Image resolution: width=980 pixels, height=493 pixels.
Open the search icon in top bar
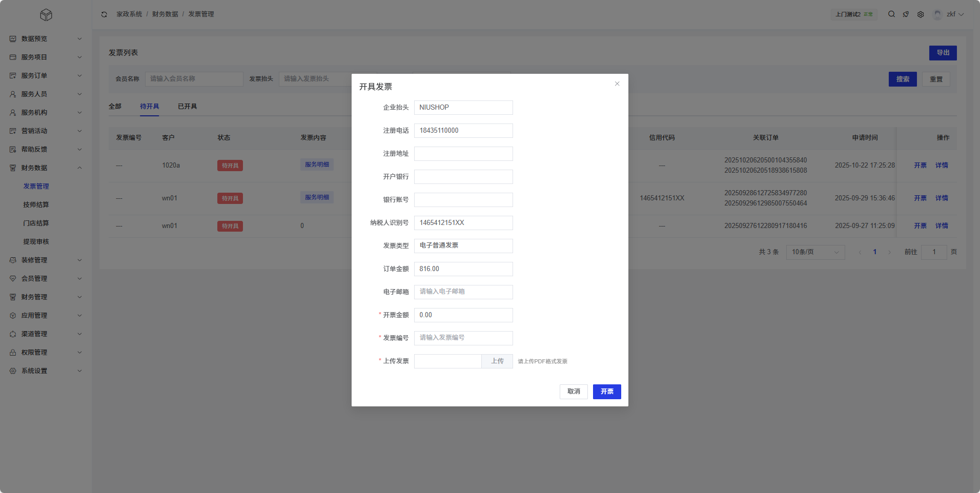coord(891,14)
